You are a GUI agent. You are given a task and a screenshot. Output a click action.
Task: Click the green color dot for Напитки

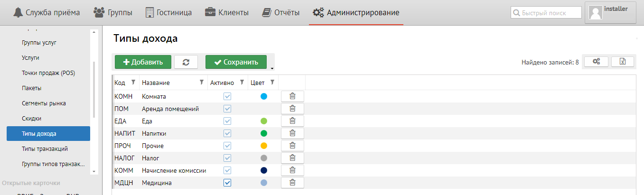coord(264,133)
